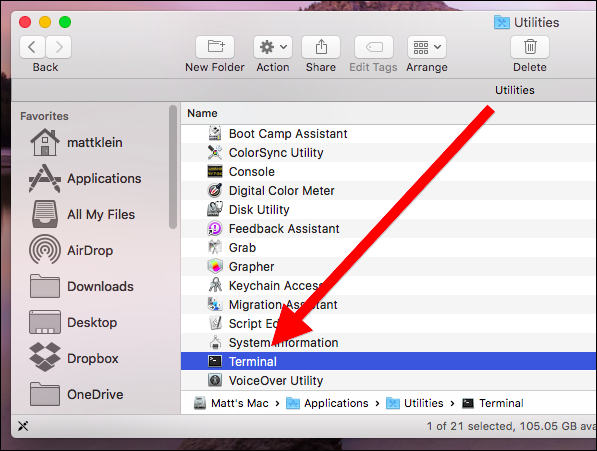The width and height of the screenshot is (597, 451).
Task: Click the AirDrop sidebar icon
Action: [x=45, y=250]
